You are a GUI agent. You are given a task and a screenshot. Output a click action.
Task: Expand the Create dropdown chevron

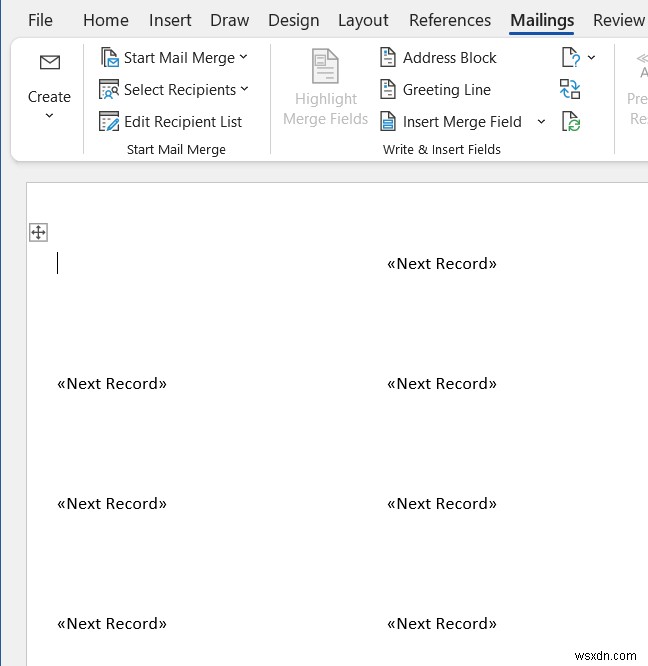pyautogui.click(x=49, y=115)
